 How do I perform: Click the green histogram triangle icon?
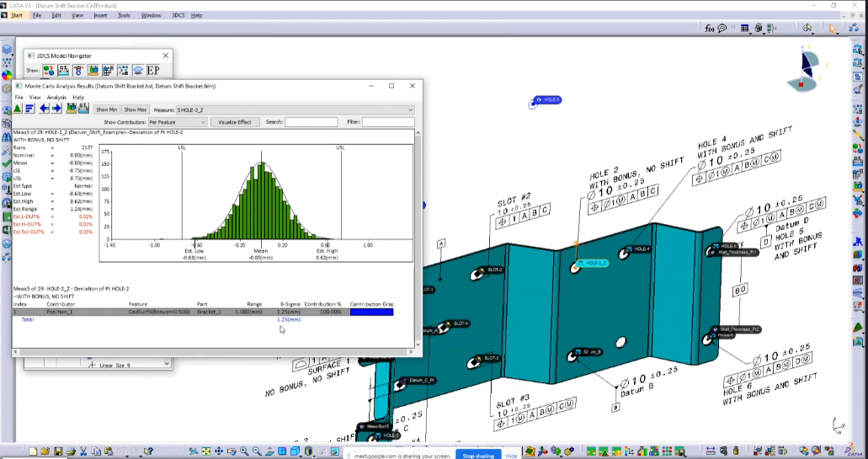point(18,109)
